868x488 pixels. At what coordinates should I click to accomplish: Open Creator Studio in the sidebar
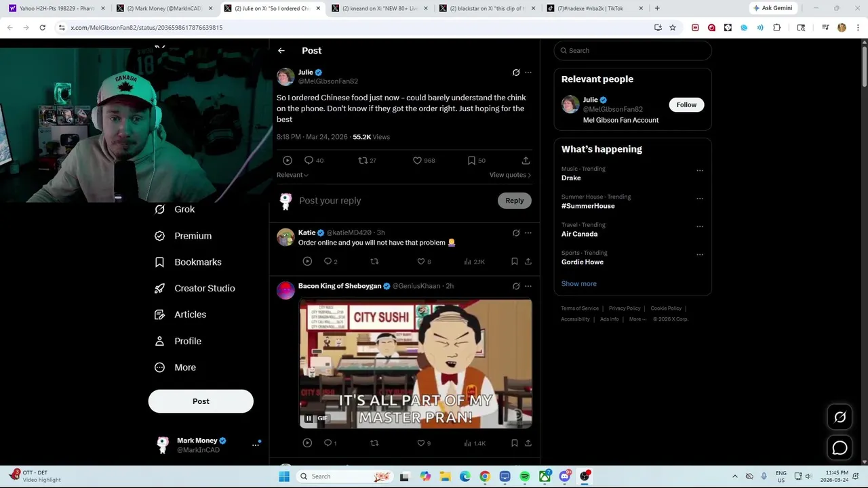tap(195, 288)
